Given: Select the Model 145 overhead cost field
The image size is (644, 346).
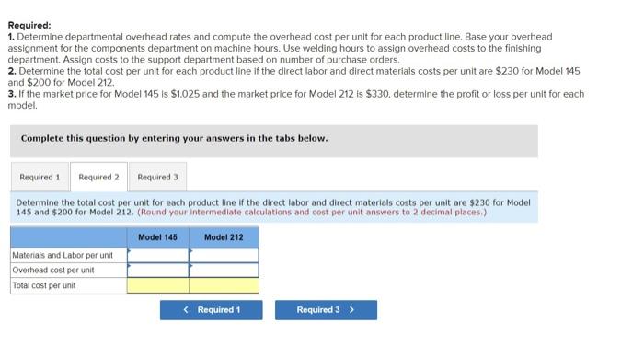Looking at the screenshot, I should 158,271.
